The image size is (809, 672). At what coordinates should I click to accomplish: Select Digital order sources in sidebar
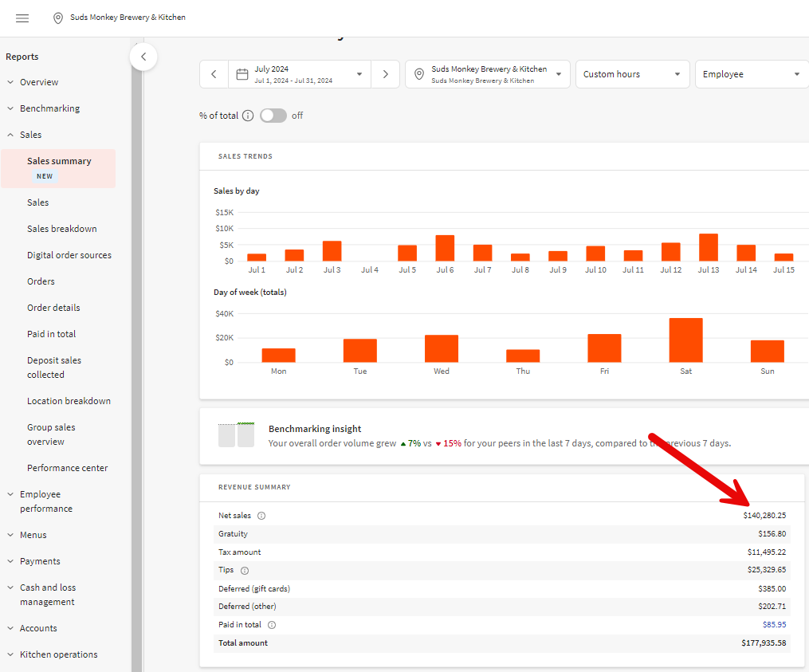coord(69,255)
